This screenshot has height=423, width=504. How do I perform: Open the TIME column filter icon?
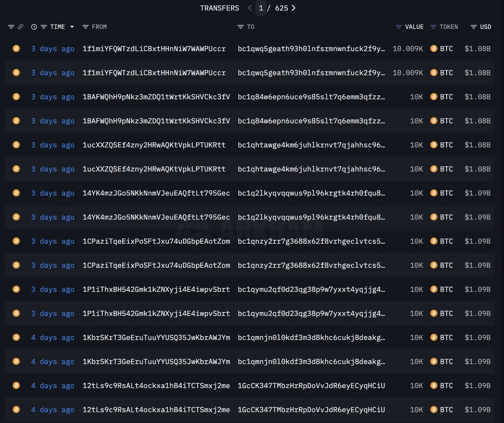43,27
